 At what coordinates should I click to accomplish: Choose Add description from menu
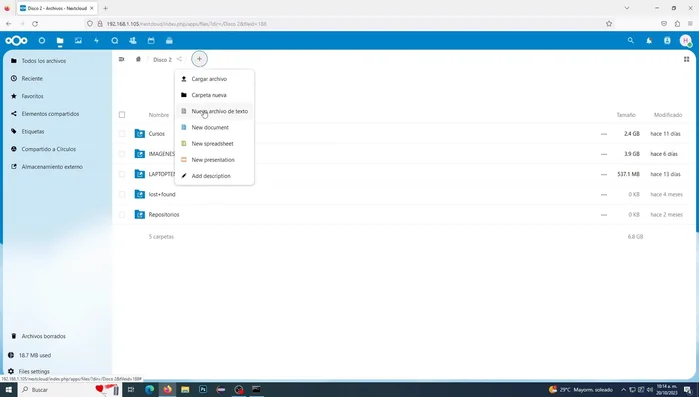214,176
